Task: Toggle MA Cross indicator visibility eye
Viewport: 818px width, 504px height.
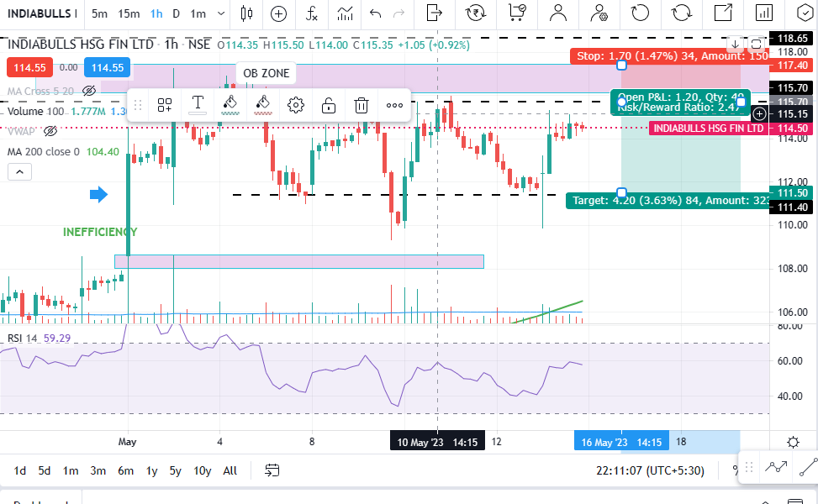Action: point(89,92)
